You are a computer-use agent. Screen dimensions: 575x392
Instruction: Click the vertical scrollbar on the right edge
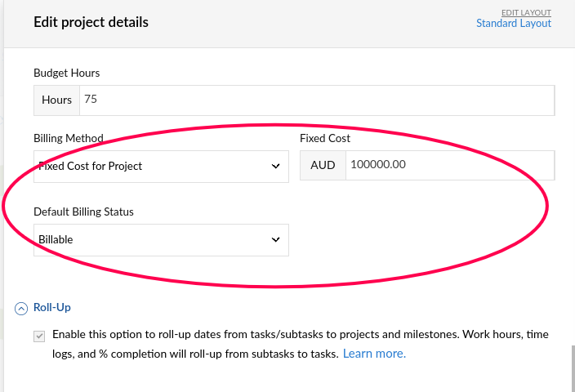click(x=572, y=367)
